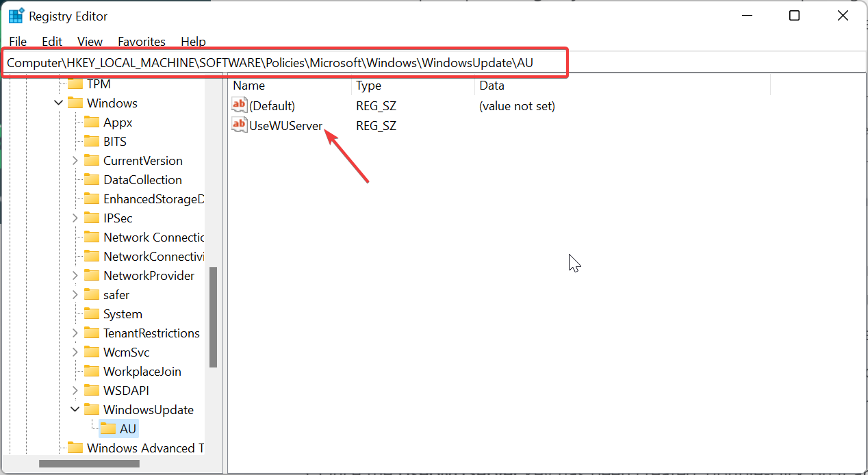Click the '(value not set)' data cell
Image resolution: width=868 pixels, height=475 pixels.
(x=517, y=106)
